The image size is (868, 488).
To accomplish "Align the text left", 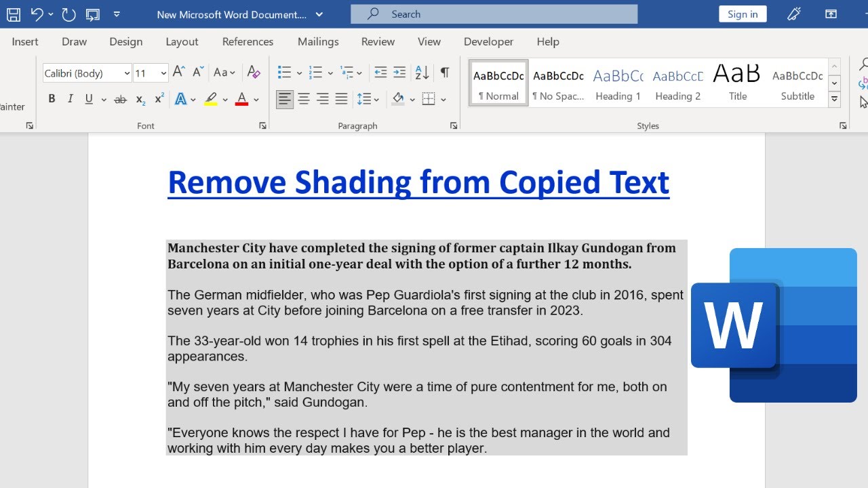I will (x=285, y=99).
